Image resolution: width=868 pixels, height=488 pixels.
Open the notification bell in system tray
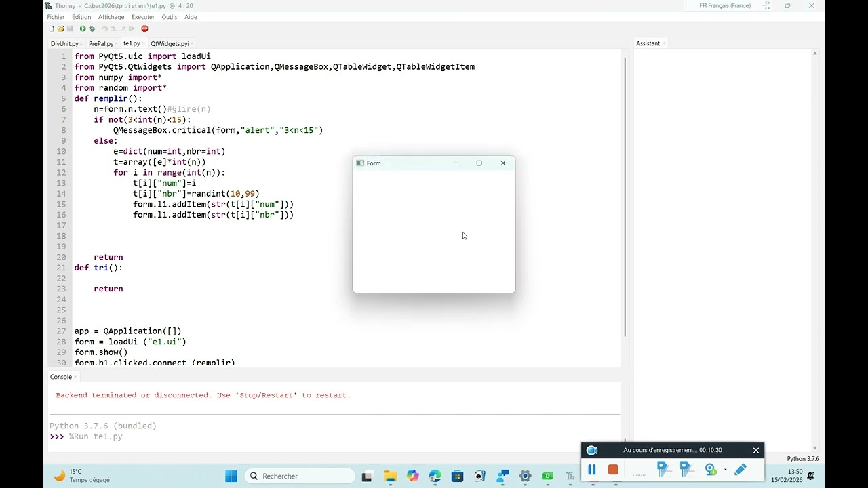pyautogui.click(x=810, y=476)
